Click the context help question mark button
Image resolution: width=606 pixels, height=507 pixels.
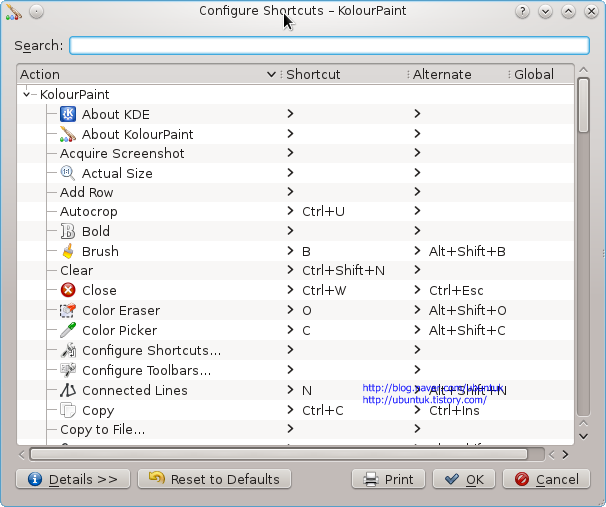[522, 12]
